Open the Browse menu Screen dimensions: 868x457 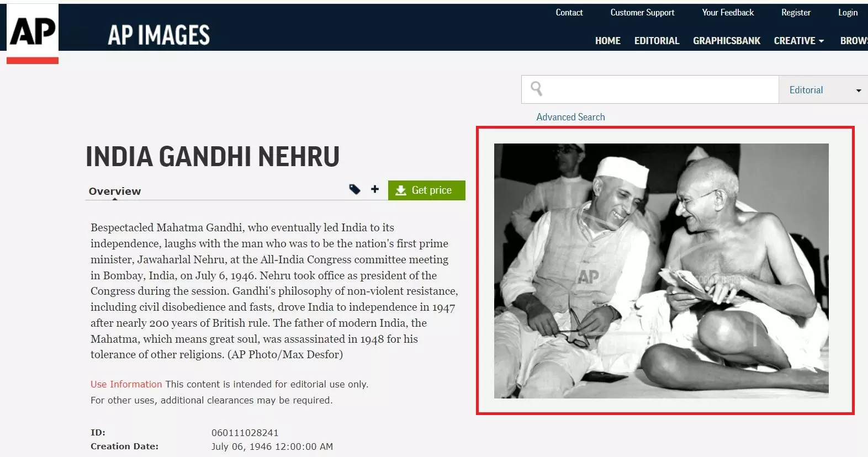[x=854, y=41]
